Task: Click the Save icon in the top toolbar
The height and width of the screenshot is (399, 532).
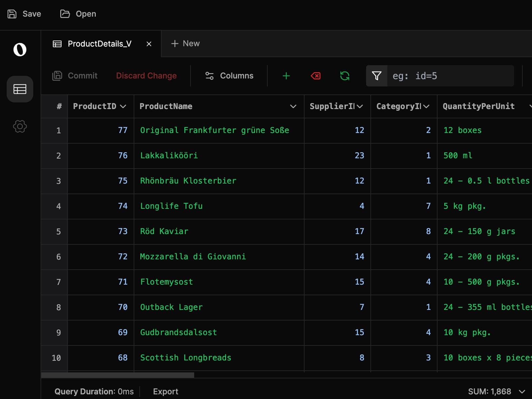Action: [x=13, y=14]
